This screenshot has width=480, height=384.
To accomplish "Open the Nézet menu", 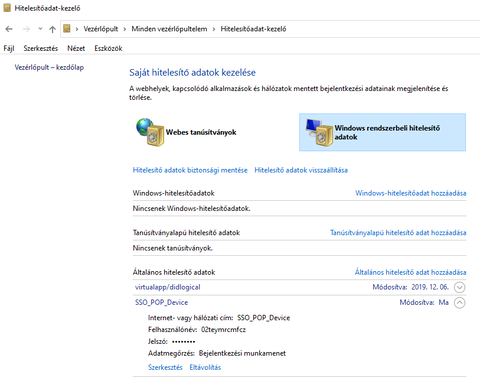I will click(76, 48).
